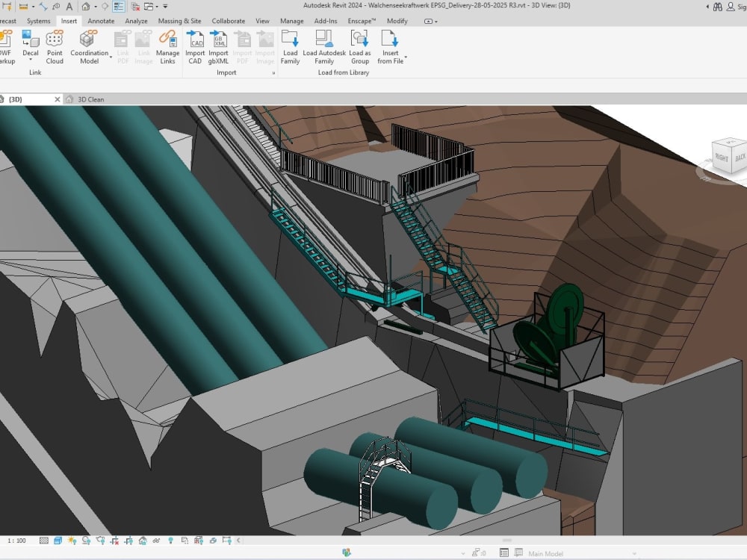Image resolution: width=747 pixels, height=560 pixels.
Task: Click Import gbXML
Action: pyautogui.click(x=218, y=46)
